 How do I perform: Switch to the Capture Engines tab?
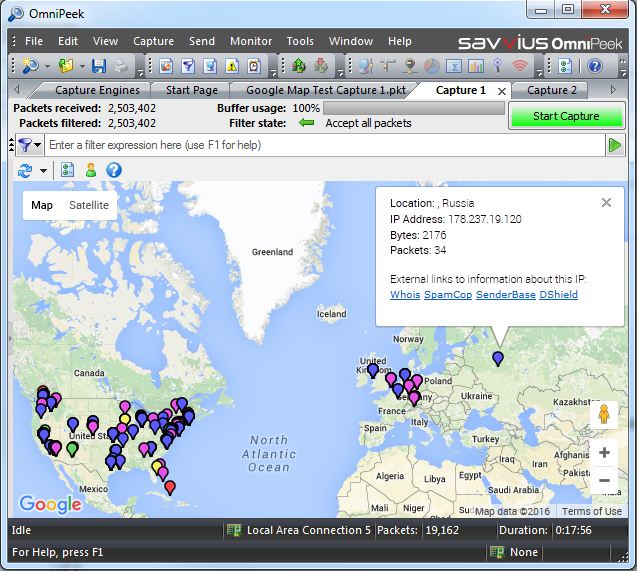(x=98, y=90)
